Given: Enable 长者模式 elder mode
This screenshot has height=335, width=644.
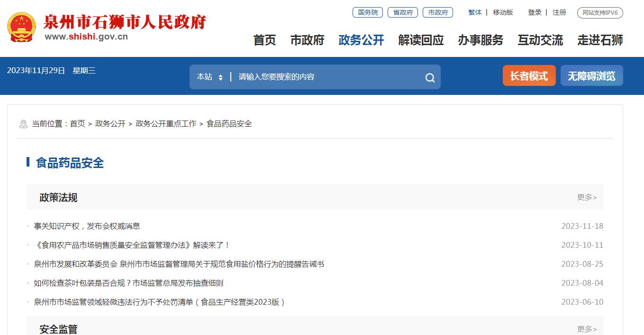Looking at the screenshot, I should click(529, 76).
